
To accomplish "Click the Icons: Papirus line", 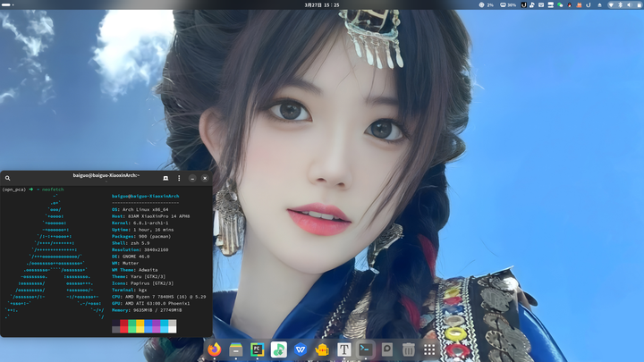I will click(x=142, y=283).
